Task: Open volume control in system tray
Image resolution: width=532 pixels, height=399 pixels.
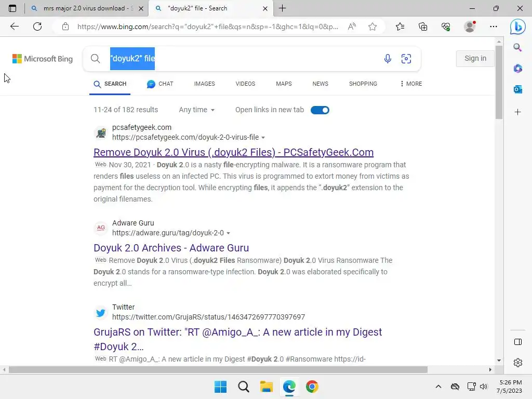Action: (x=484, y=387)
